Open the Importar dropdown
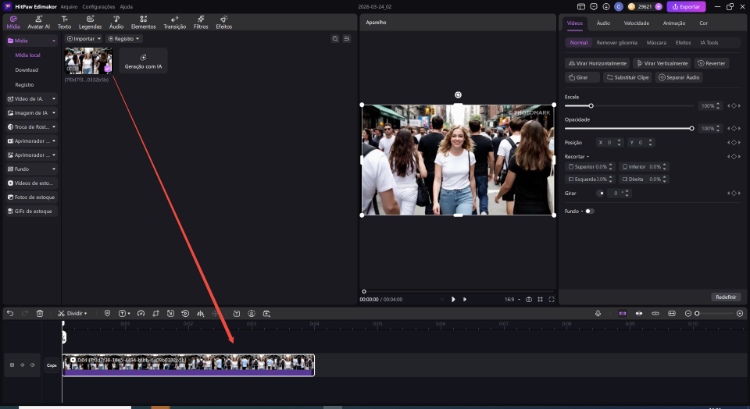 pos(84,39)
